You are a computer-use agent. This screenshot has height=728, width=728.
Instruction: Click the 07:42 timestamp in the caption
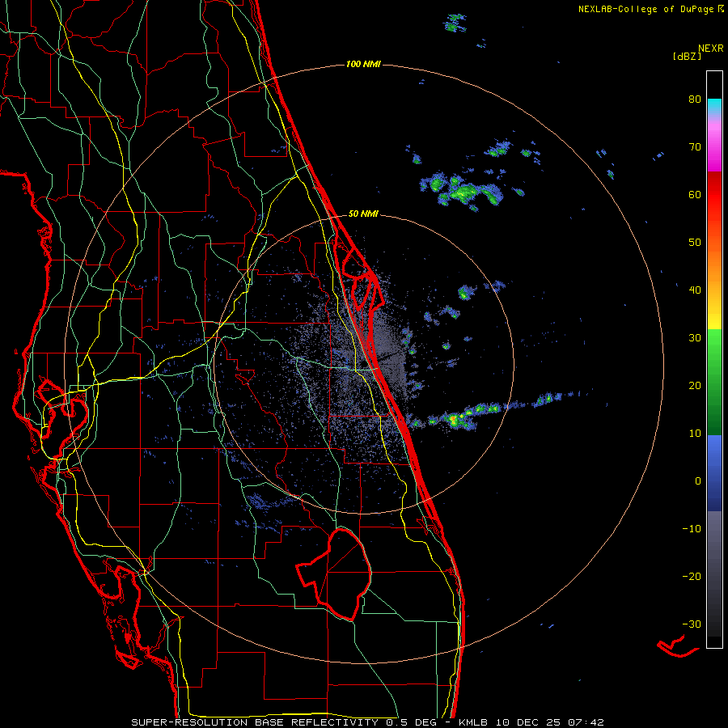[588, 722]
